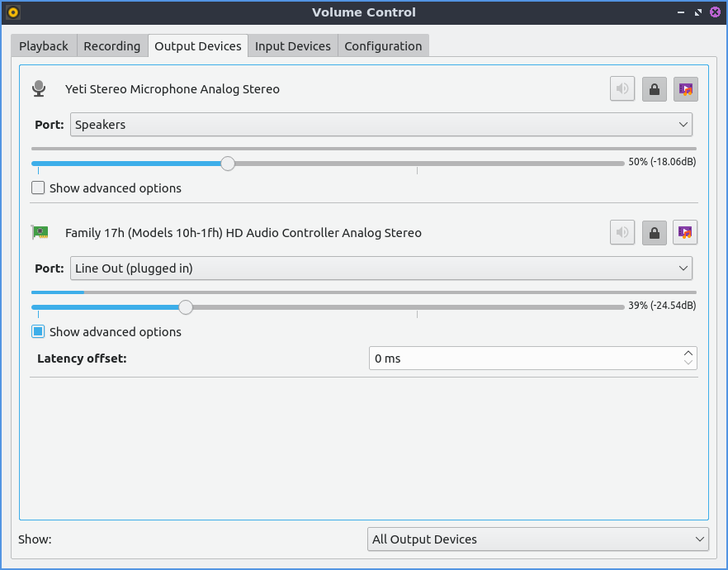Open the Speakers port dropdown
The height and width of the screenshot is (570, 728).
point(381,125)
